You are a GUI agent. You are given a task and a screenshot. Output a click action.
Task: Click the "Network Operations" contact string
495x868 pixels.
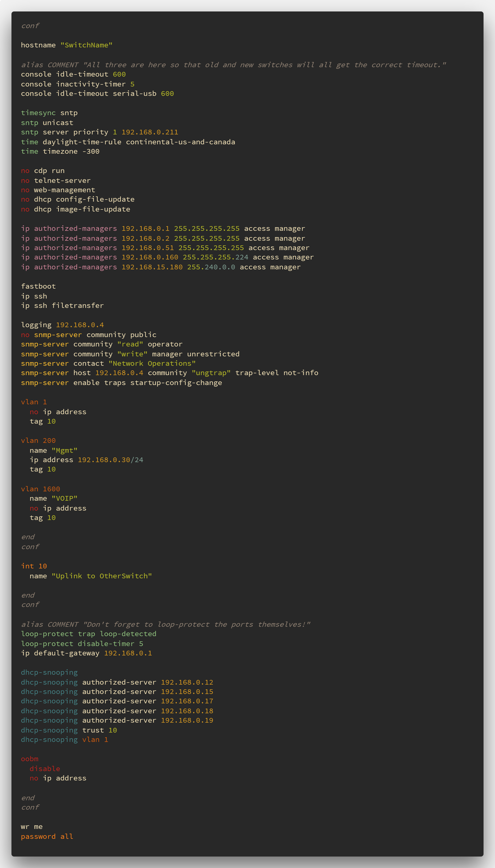pyautogui.click(x=152, y=364)
